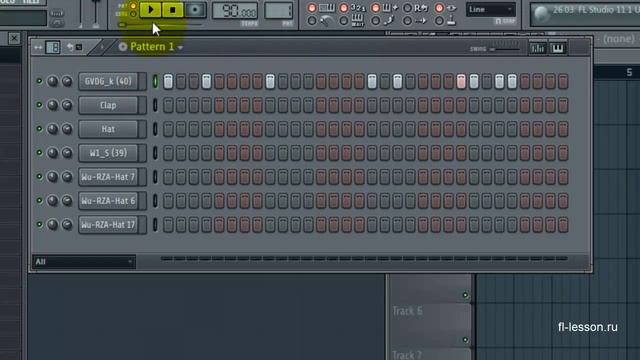Open the GVDG_k (40) channel button
Image resolution: width=640 pixels, height=360 pixels.
108,81
